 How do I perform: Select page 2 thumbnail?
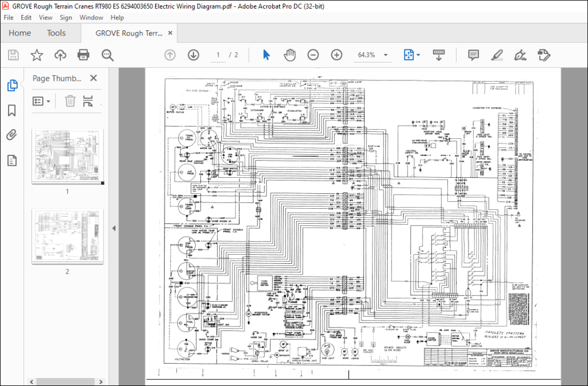point(68,237)
